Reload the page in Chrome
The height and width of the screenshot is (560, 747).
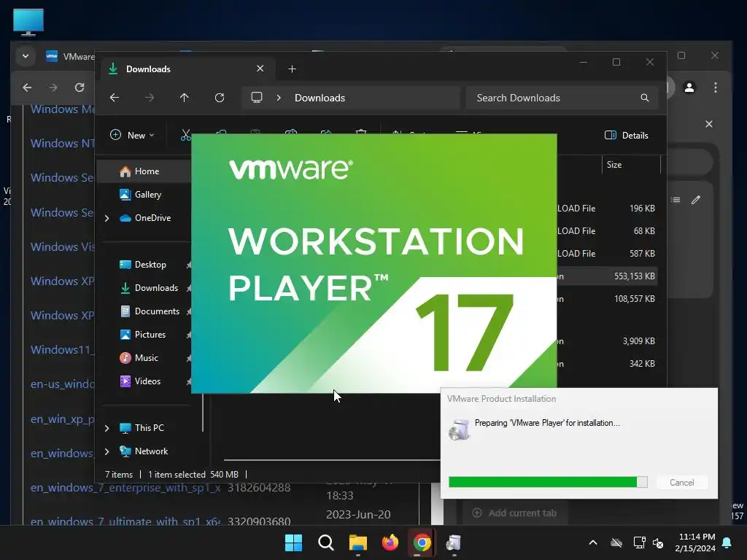[80, 87]
